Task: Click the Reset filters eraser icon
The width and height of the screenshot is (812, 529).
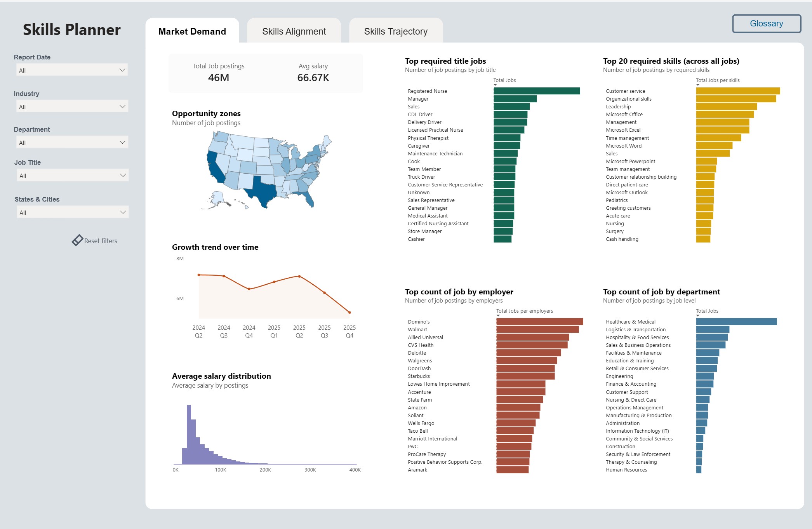Action: (x=77, y=240)
